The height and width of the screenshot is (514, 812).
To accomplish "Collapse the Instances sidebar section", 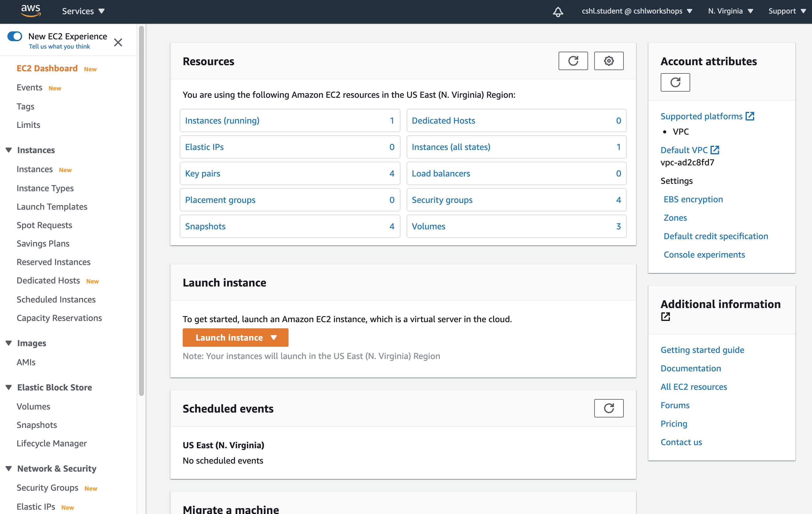I will [x=8, y=150].
